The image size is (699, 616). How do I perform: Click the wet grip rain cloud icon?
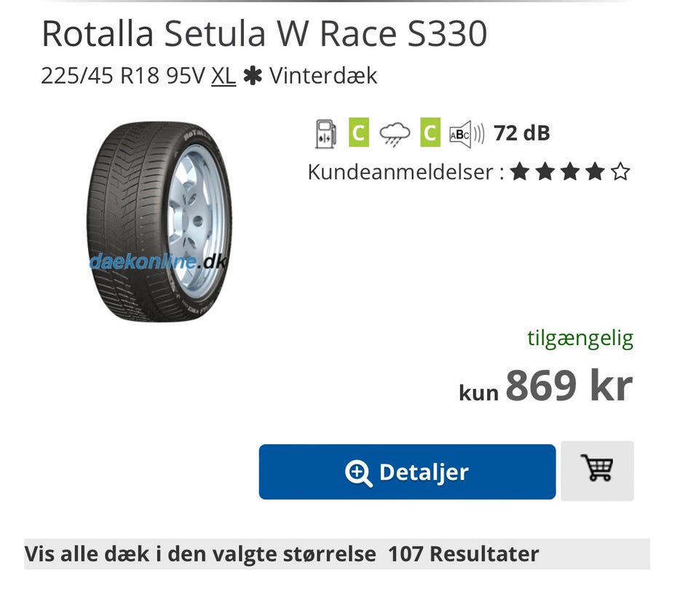pyautogui.click(x=395, y=133)
